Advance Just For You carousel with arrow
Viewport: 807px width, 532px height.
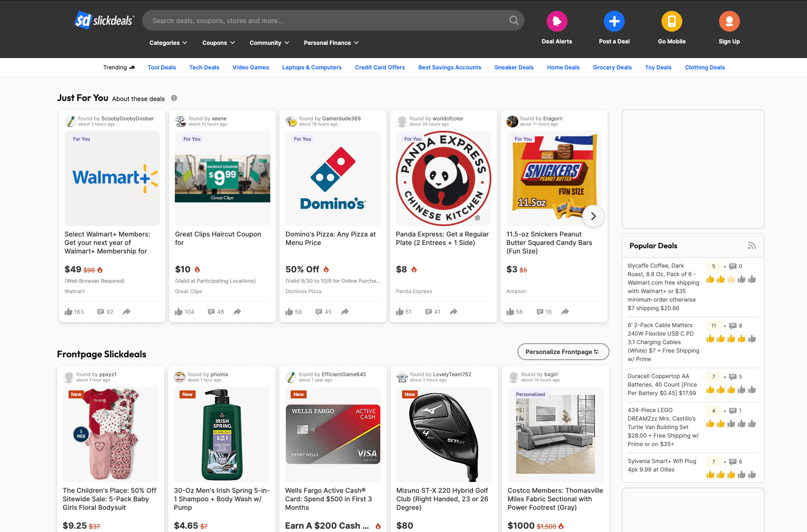tap(593, 216)
